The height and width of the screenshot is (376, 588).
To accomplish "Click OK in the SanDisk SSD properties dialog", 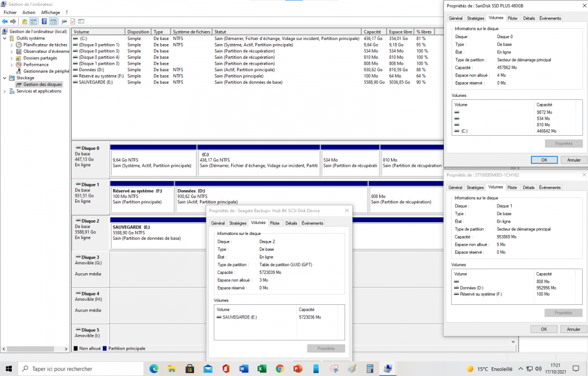I will click(x=544, y=160).
